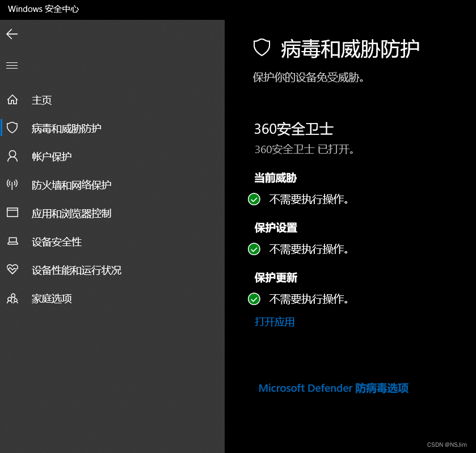Image resolution: width=476 pixels, height=453 pixels.
Task: Click the heart icon for 设备性能和运行状况
Action: point(12,269)
